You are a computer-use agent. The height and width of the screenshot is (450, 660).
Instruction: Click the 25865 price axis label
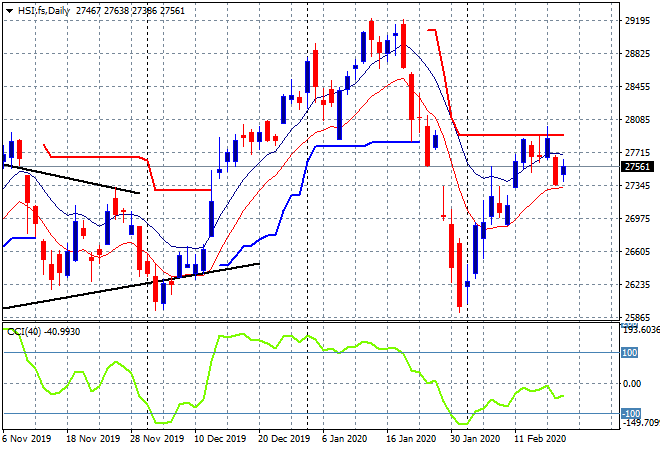(637, 317)
